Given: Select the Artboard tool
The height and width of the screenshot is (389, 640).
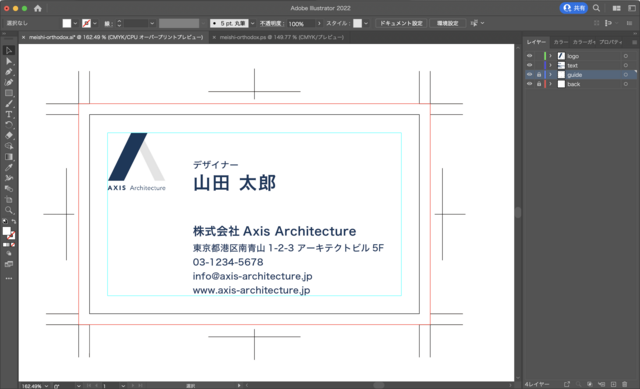Looking at the screenshot, I should click(9, 200).
